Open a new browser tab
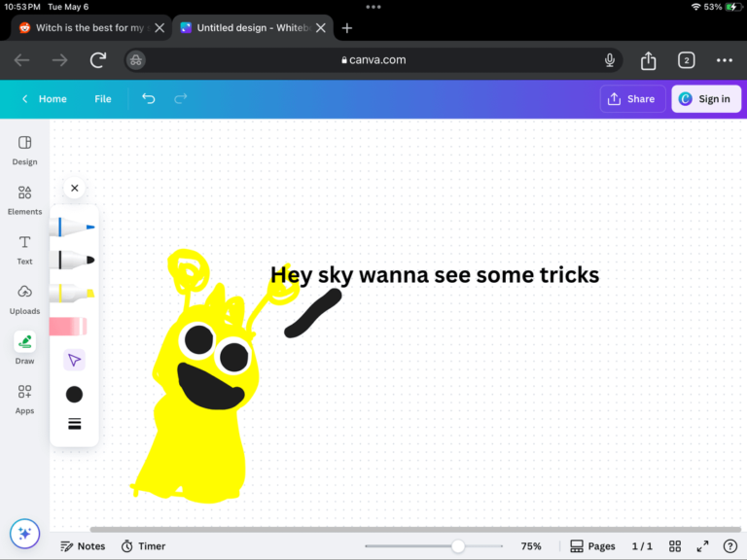The image size is (747, 560). click(x=347, y=28)
